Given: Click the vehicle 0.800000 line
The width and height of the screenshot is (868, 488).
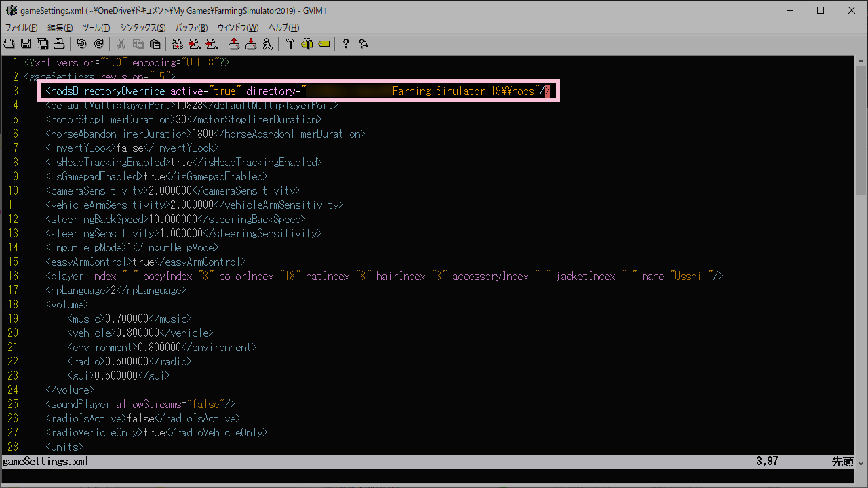Looking at the screenshot, I should [140, 333].
